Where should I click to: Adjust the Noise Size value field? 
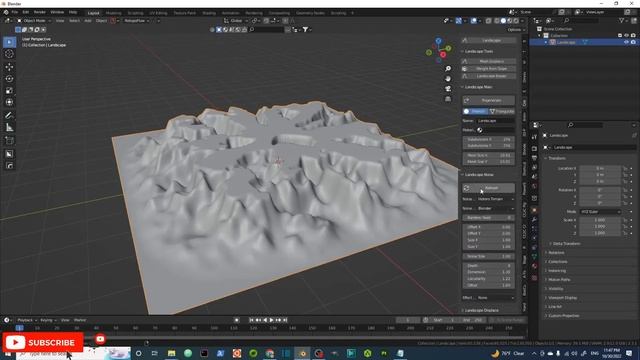(x=489, y=256)
